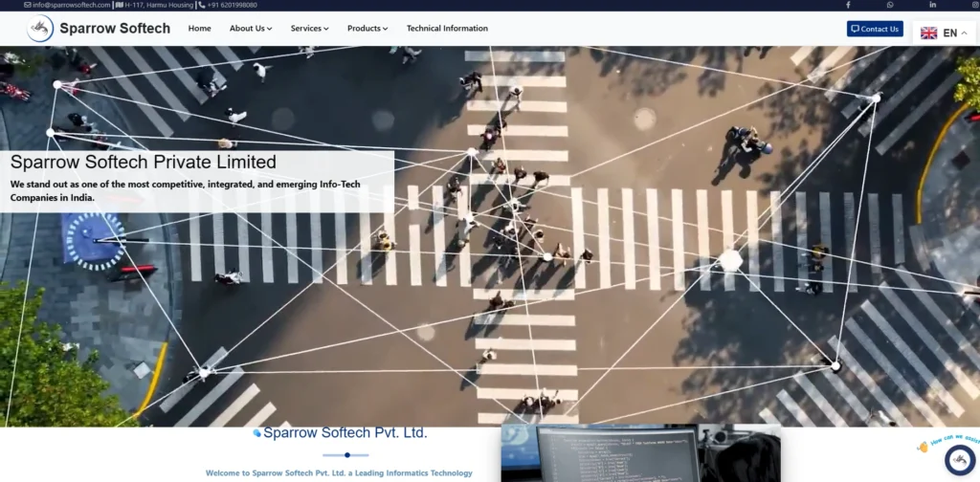
Task: Open the chat assistant bubble icon
Action: pos(960,460)
